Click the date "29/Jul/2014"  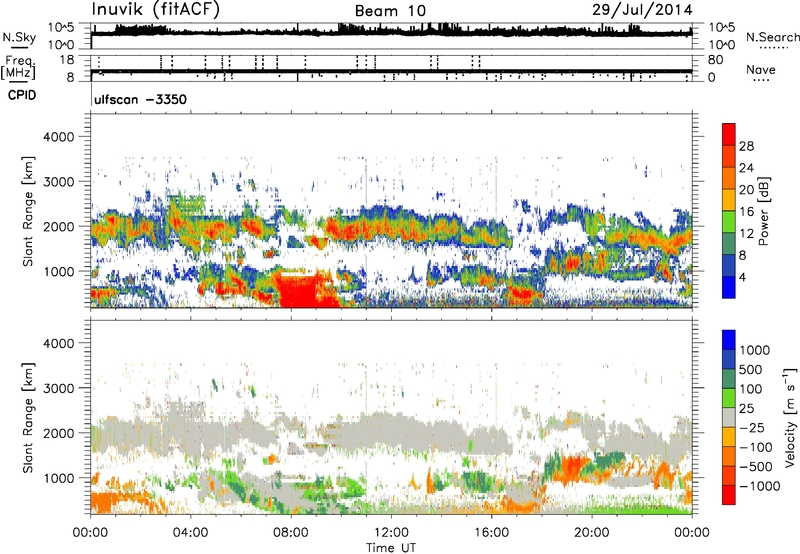coord(642,10)
